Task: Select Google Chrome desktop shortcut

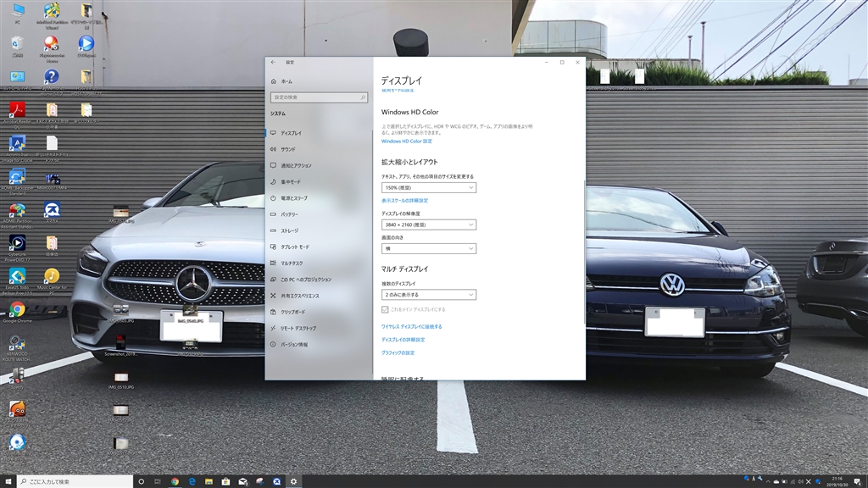Action: coord(17,312)
